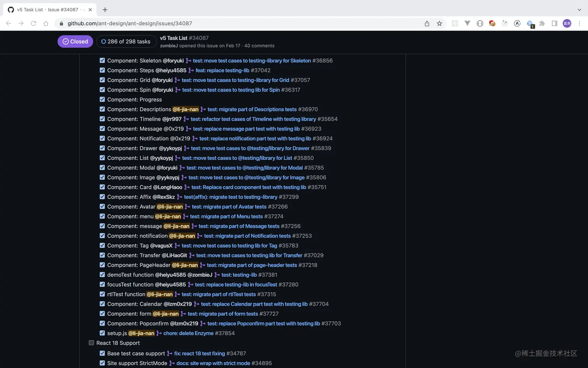Viewport: 588px width, 368px height.
Task: Uncheck the demoTest function checkbox
Action: pyautogui.click(x=102, y=275)
